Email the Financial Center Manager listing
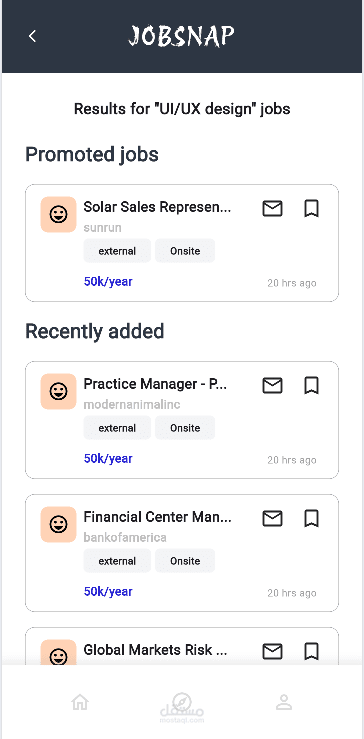Image resolution: width=364 pixels, height=739 pixels. pyautogui.click(x=272, y=518)
